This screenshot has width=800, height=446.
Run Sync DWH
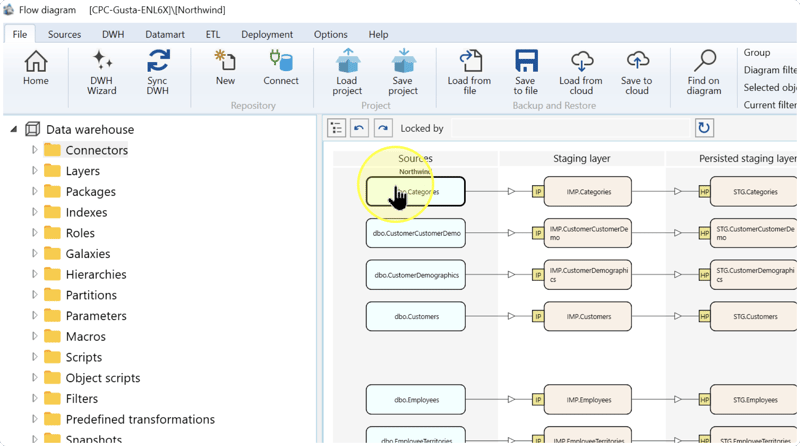coord(158,72)
